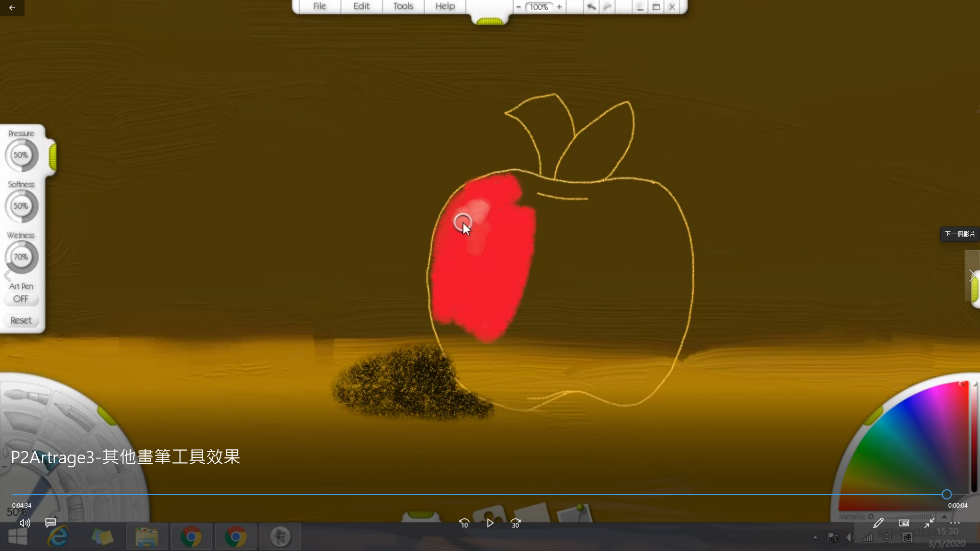Click the luminance strip beside color wheel
This screenshot has width=980, height=551.
pyautogui.click(x=974, y=436)
